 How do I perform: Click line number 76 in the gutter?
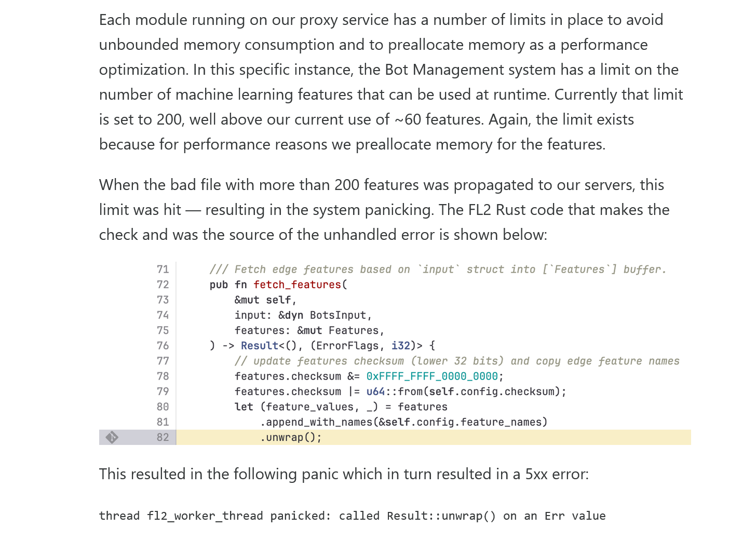(163, 346)
